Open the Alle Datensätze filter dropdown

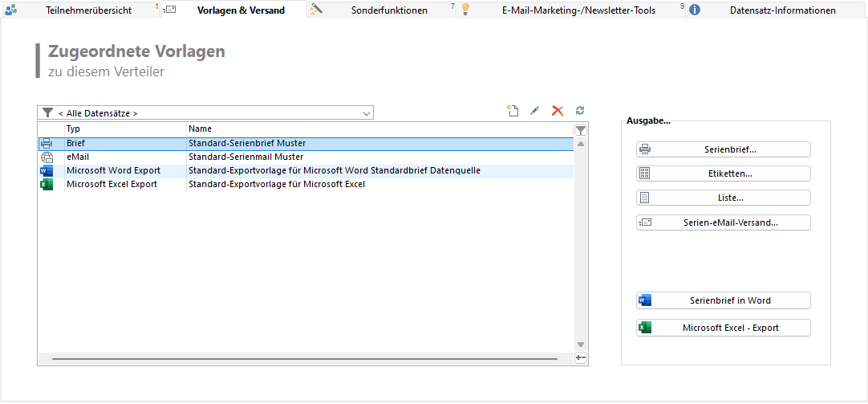coord(205,113)
